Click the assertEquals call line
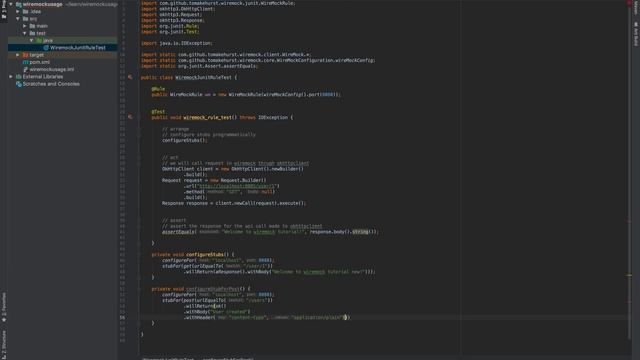The image size is (640, 360). click(270, 231)
